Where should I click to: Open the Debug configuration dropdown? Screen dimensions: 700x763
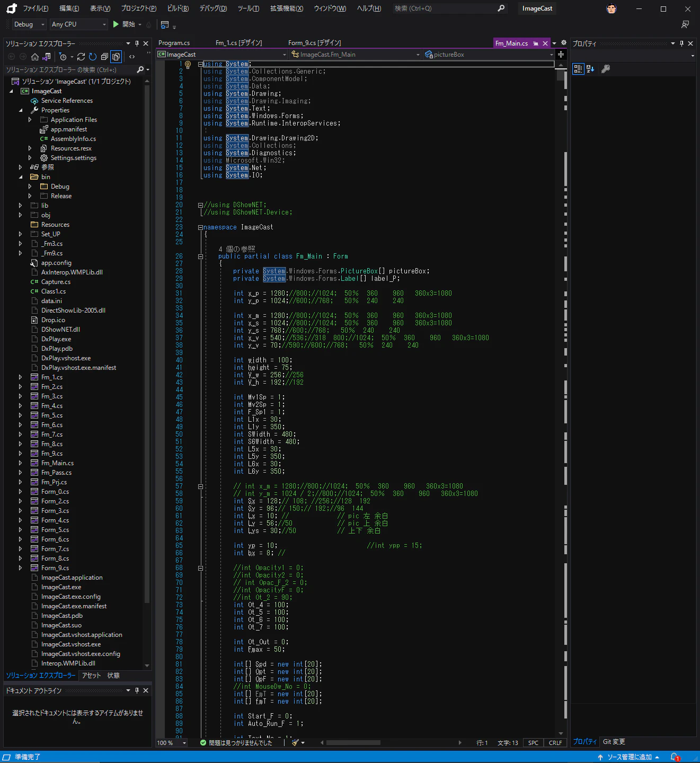[29, 24]
